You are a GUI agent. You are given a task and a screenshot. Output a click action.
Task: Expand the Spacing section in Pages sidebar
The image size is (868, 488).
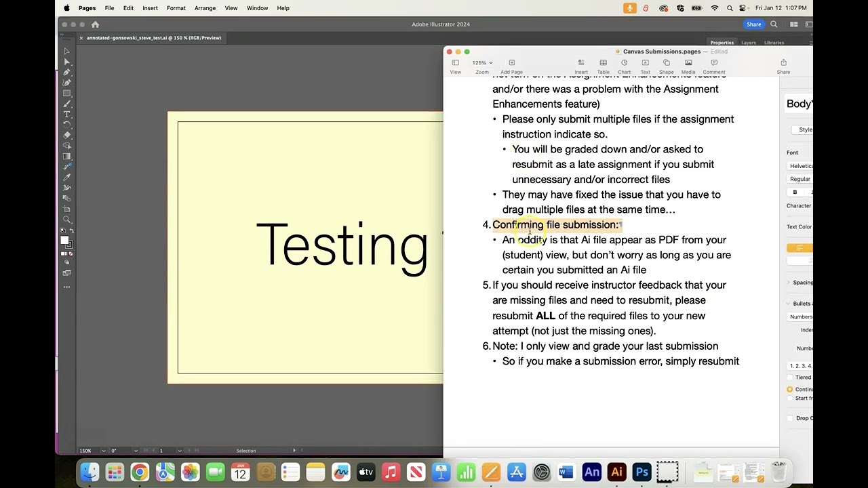[789, 283]
